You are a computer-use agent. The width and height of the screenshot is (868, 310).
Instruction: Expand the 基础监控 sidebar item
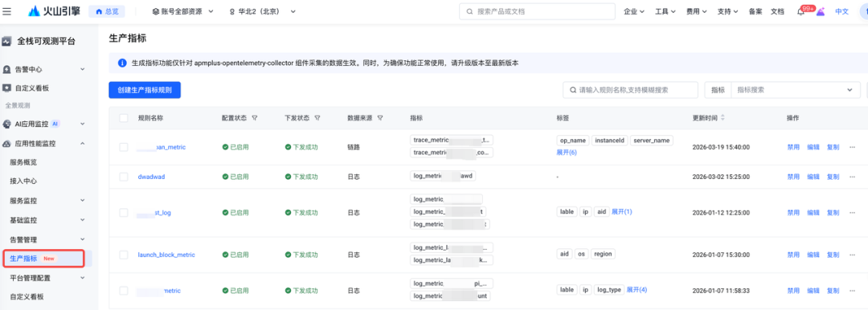83,220
